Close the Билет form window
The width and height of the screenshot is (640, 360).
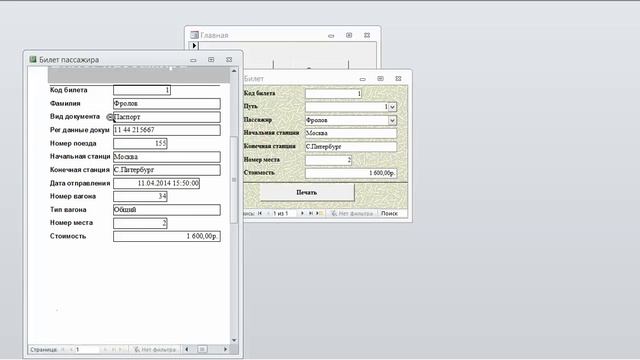pyautogui.click(x=398, y=78)
